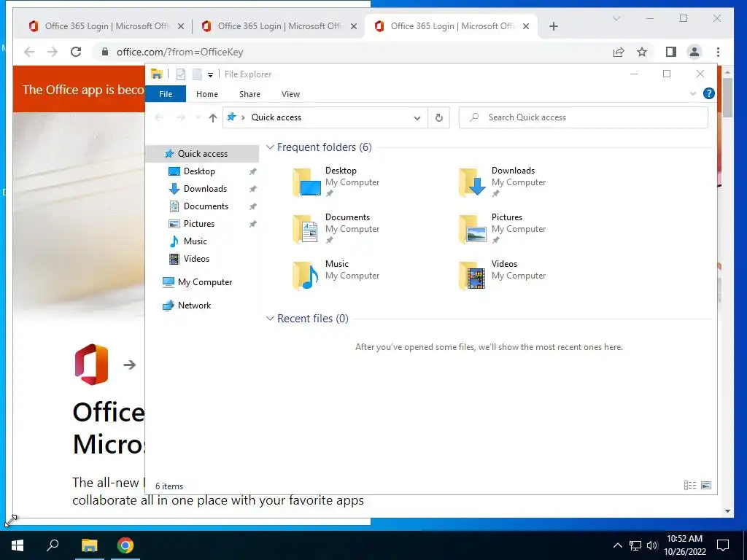Click Chrome's back navigation arrow
The width and height of the screenshot is (747, 560).
29,52
